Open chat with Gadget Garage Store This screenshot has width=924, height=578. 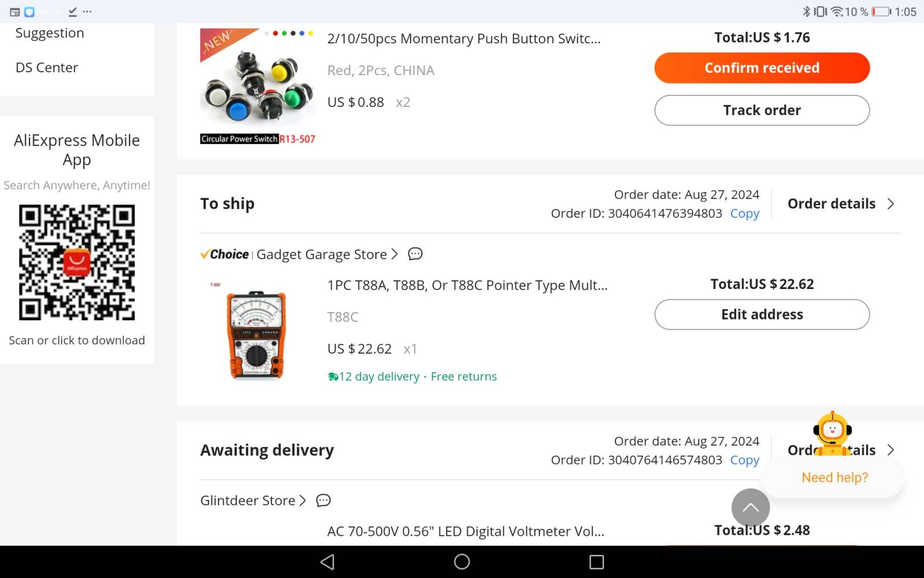click(415, 254)
